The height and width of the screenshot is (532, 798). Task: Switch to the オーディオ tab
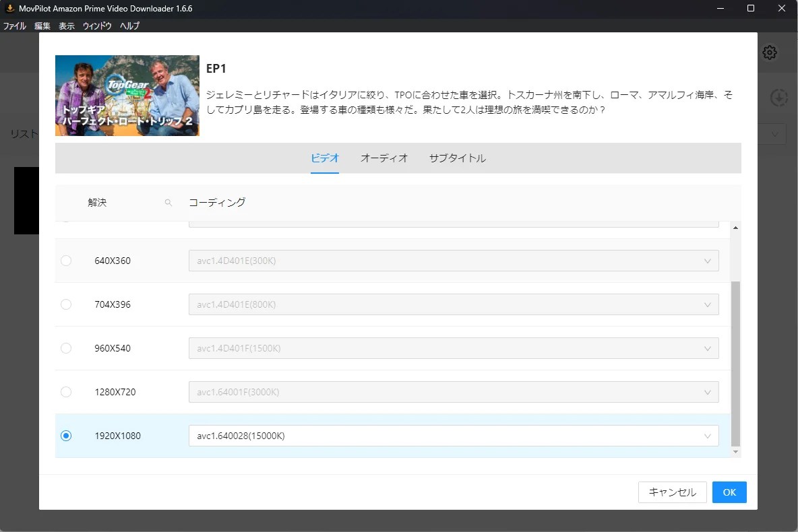coord(384,158)
